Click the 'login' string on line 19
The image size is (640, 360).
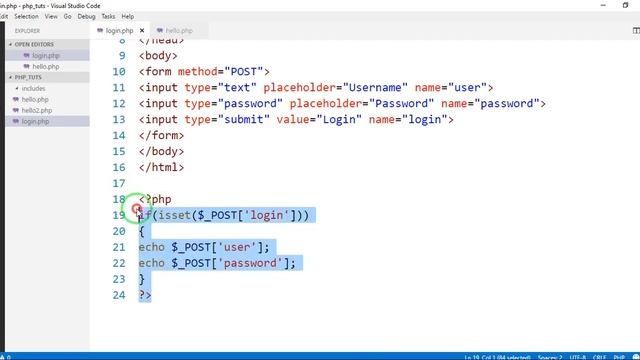tap(267, 215)
